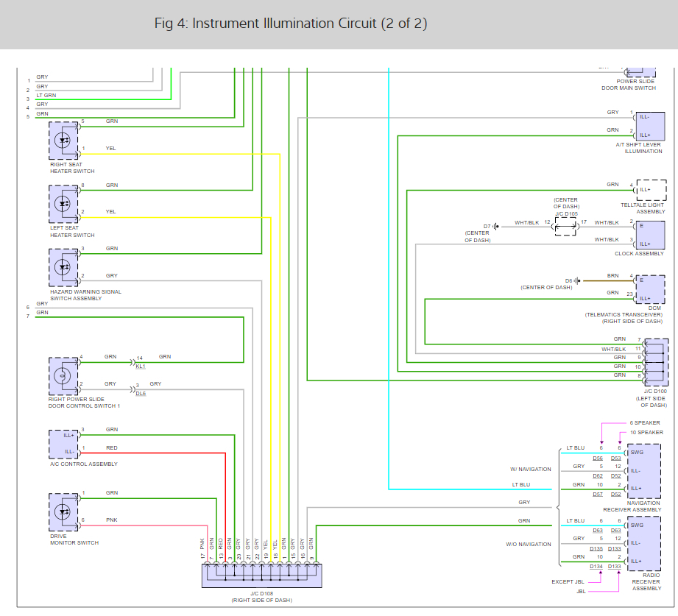Click the Drive Monitor Switch symbol
Viewport: 678px width, 616px height.
(63, 512)
